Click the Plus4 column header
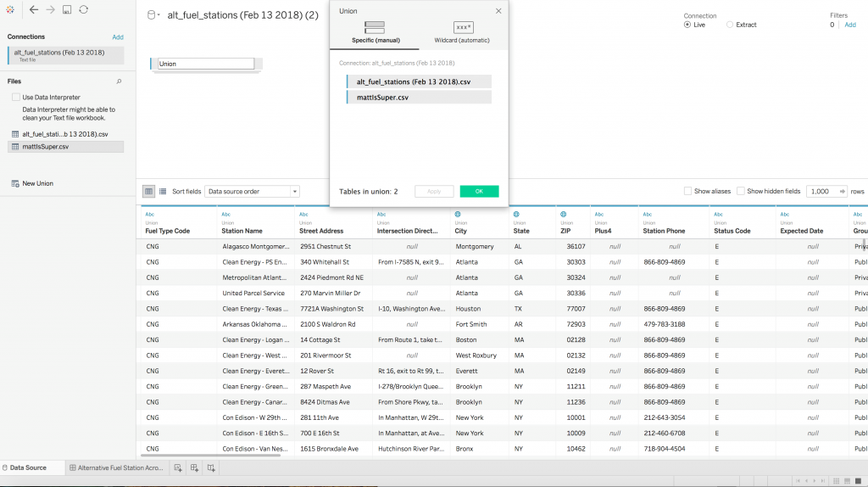 614,221
